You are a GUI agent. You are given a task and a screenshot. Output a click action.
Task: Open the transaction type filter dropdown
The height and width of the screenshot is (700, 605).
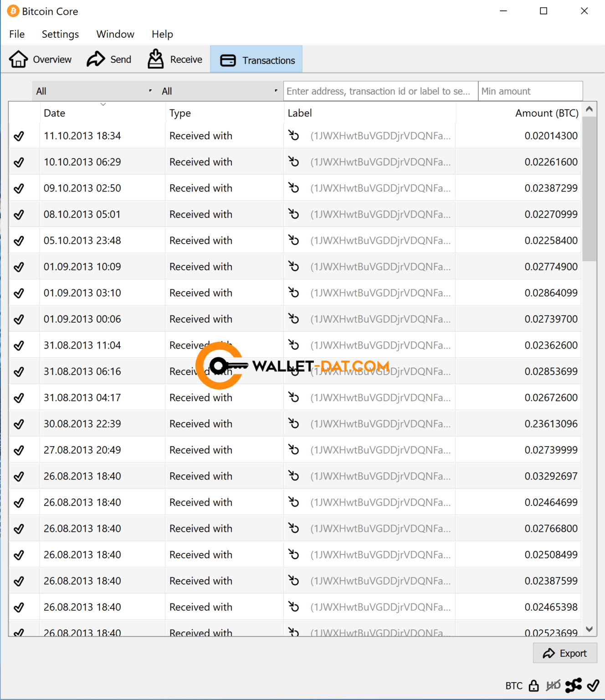pos(220,91)
